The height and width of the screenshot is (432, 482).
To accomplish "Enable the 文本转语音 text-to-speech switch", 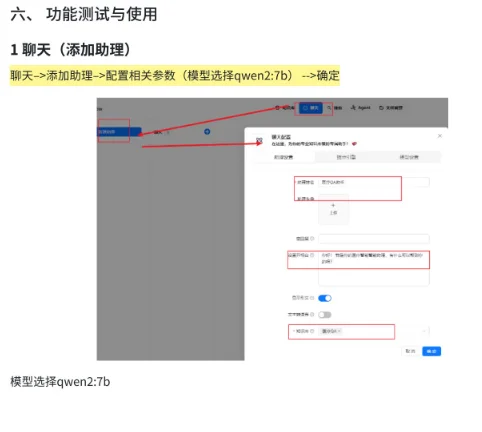I will (325, 314).
